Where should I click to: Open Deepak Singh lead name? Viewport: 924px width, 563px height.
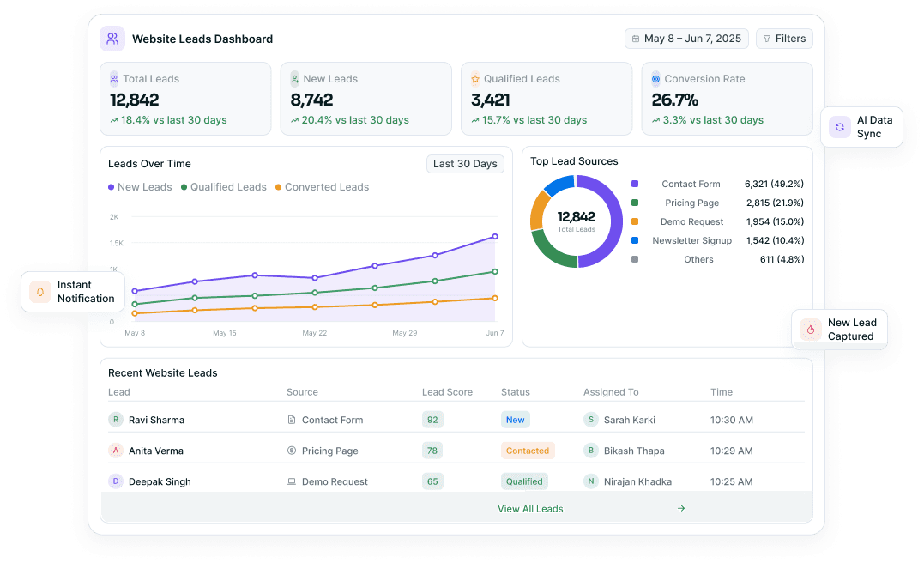(x=160, y=481)
